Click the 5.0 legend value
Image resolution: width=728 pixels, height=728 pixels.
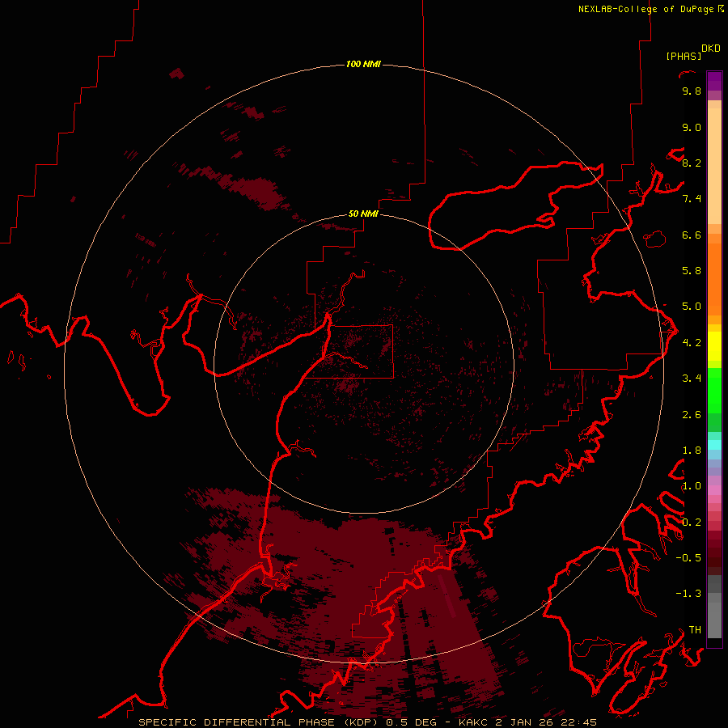(x=692, y=307)
